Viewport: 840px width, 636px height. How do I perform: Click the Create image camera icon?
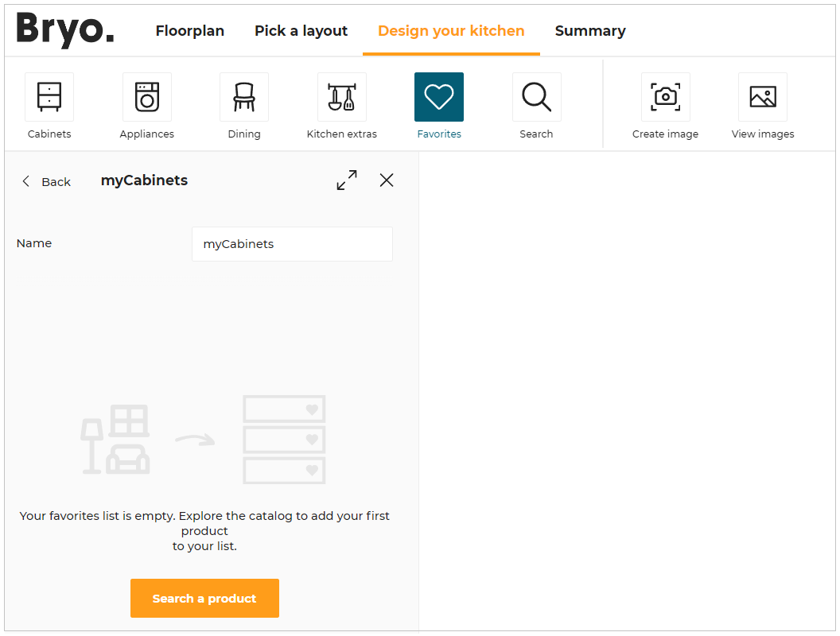click(x=665, y=98)
